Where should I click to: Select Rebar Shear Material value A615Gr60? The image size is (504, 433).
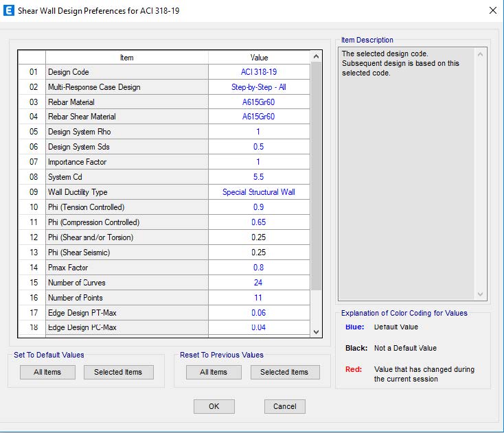pyautogui.click(x=259, y=117)
